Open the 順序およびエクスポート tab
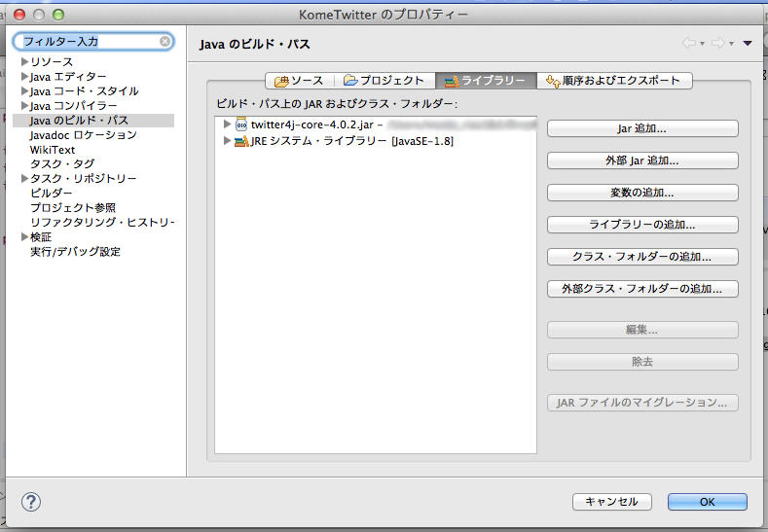 [x=614, y=81]
